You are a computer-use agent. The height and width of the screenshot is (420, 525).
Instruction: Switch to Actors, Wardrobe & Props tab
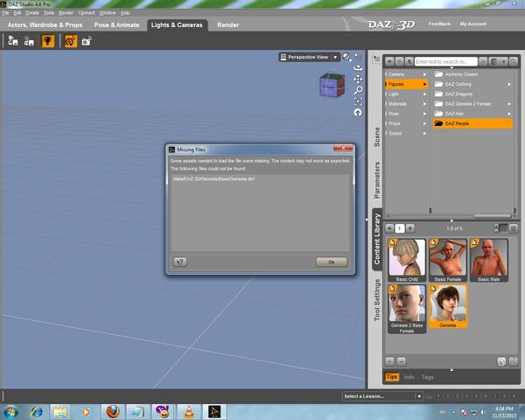tap(45, 25)
